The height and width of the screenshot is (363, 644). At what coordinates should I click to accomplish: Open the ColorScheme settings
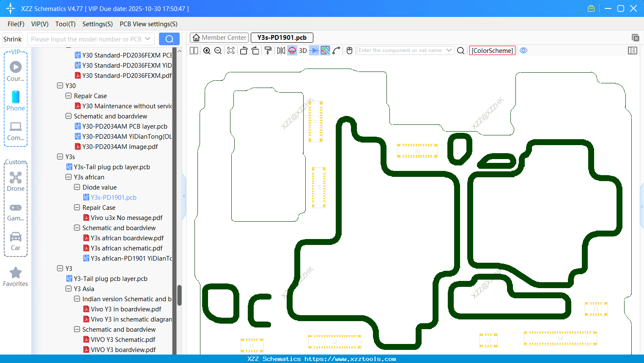[492, 51]
